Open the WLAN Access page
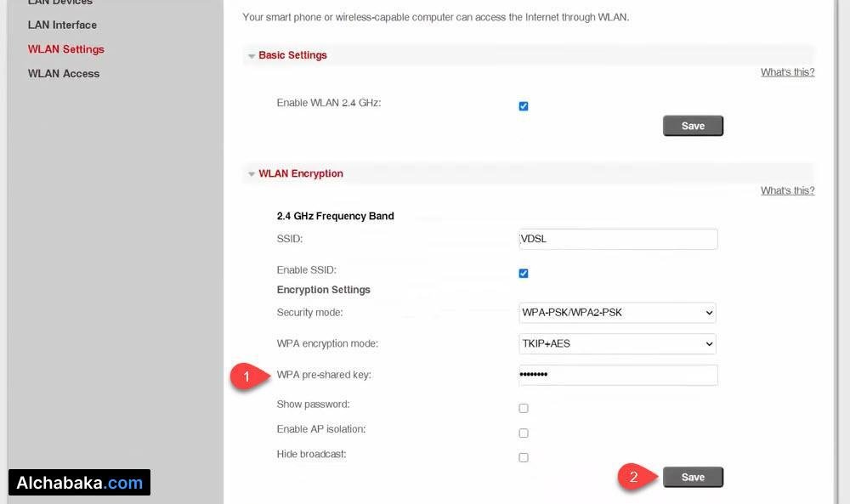 tap(63, 73)
